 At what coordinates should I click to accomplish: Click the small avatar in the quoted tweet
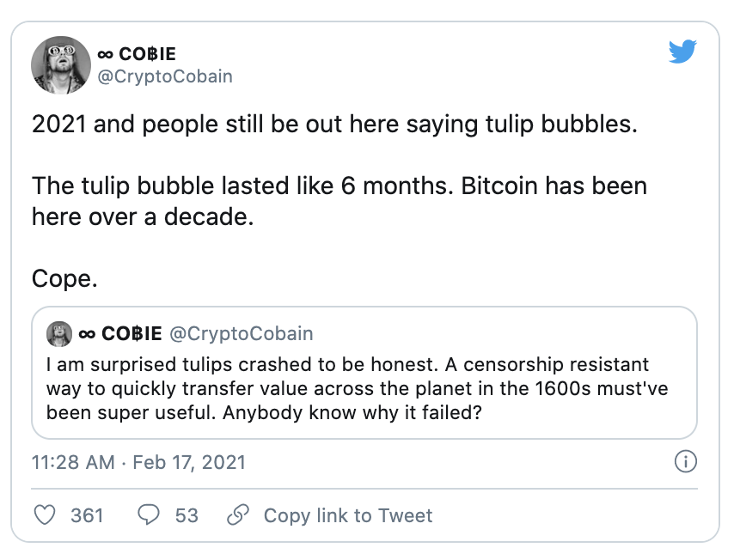58,333
